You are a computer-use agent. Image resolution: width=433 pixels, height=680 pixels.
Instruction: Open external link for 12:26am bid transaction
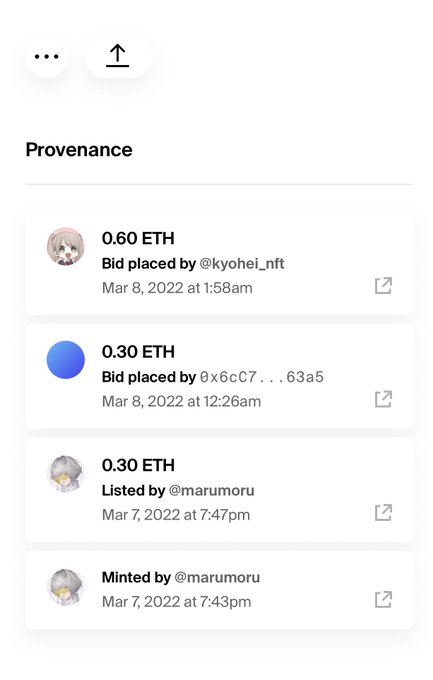click(x=383, y=399)
